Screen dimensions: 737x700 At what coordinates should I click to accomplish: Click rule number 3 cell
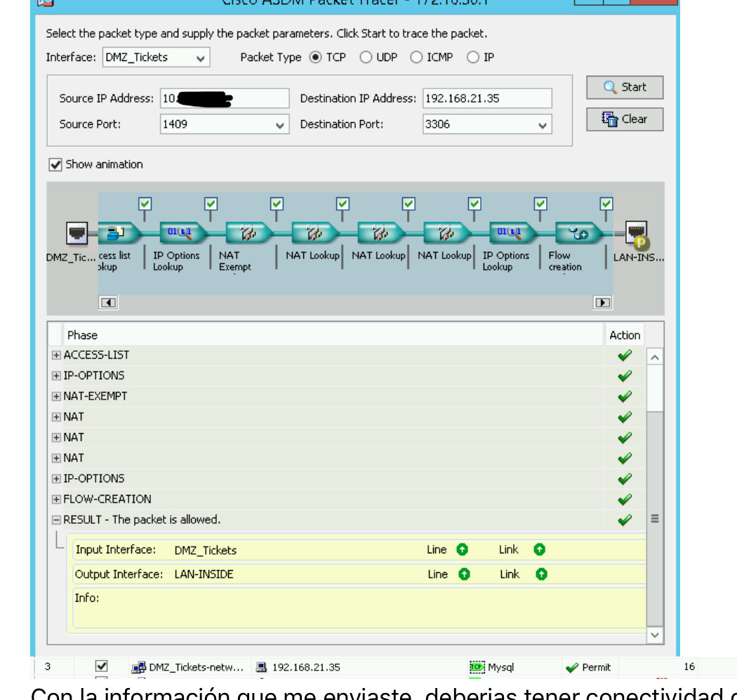coord(48,666)
